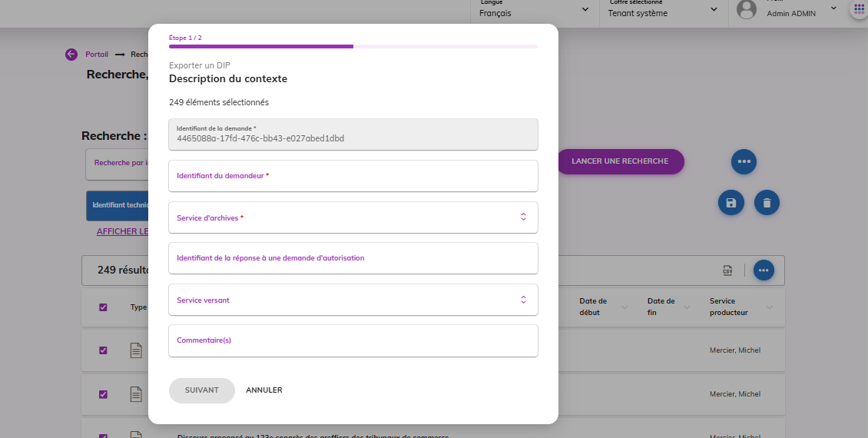868x438 pixels.
Task: Toggle the select-all checkbox in table header
Action: tap(103, 307)
